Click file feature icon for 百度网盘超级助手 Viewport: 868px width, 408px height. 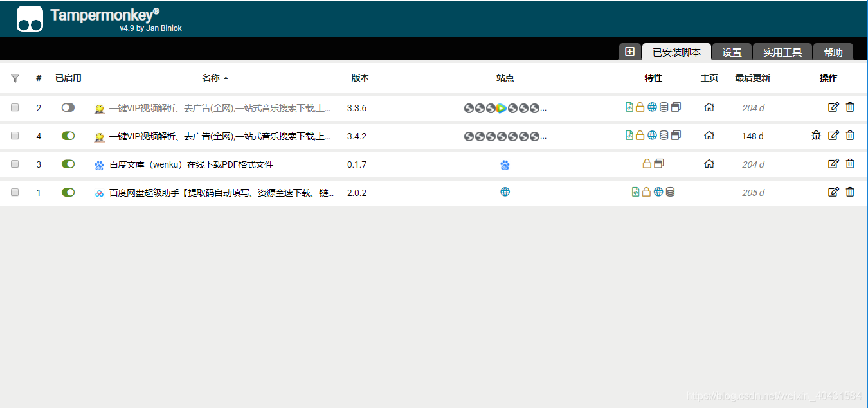click(635, 191)
